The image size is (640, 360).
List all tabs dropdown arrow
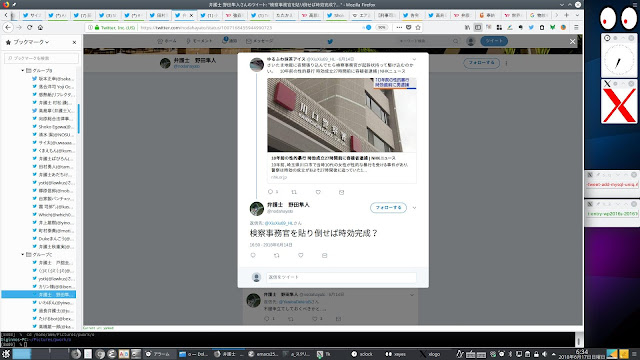click(577, 15)
